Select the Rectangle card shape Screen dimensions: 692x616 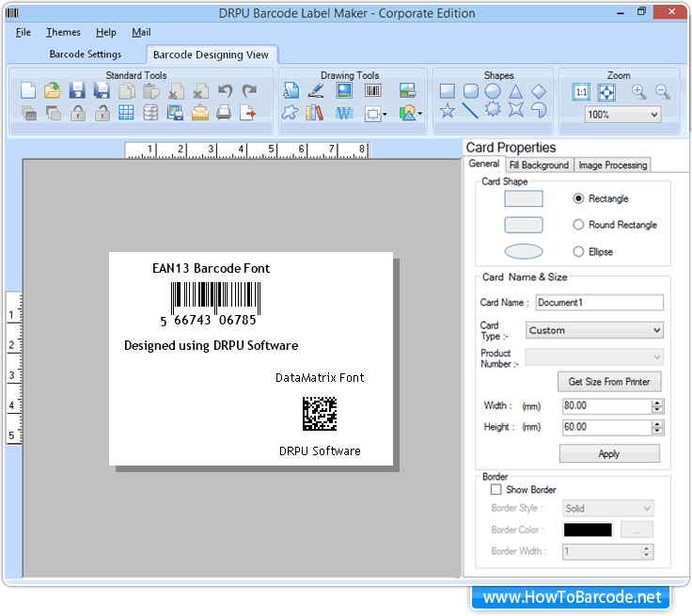click(x=578, y=198)
